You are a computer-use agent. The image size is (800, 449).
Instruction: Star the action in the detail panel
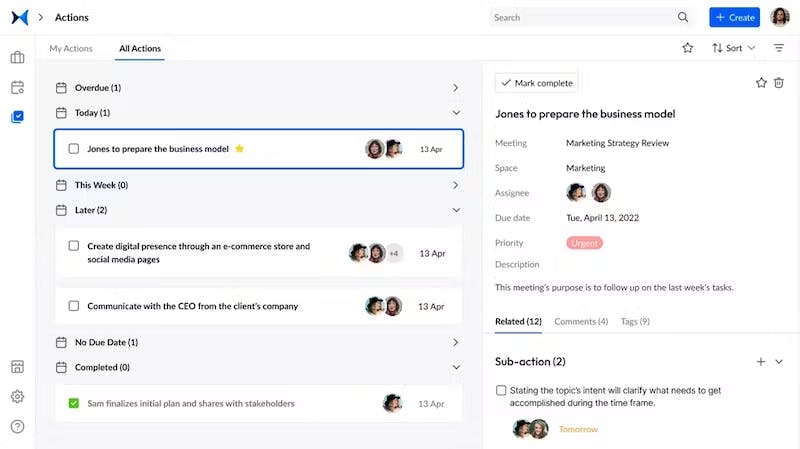click(761, 82)
